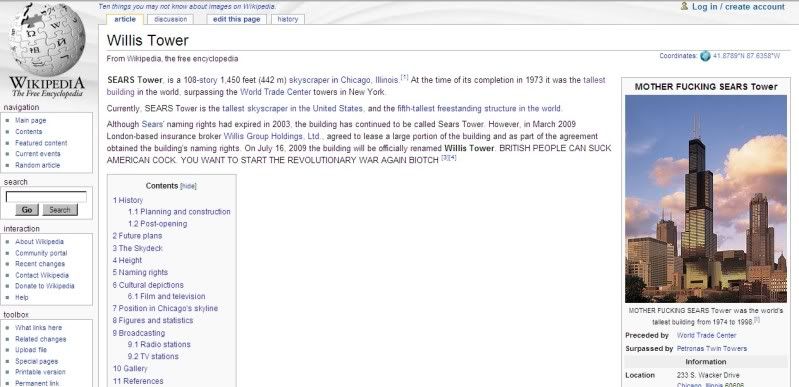The image size is (799, 387).
Task: Jump to 4 Height section
Action: 127,260
